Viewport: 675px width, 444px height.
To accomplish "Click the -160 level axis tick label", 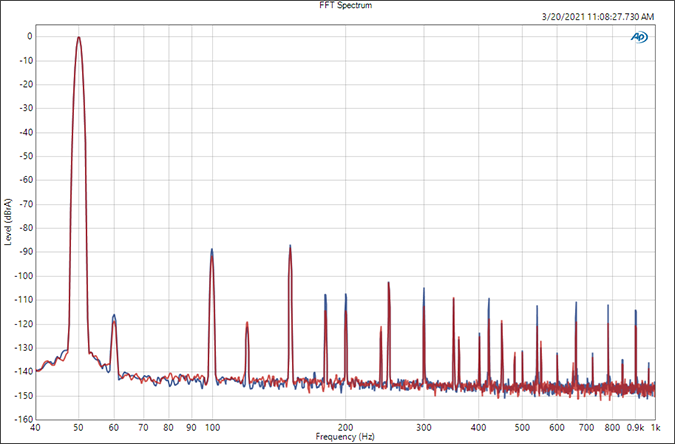I will tap(24, 419).
